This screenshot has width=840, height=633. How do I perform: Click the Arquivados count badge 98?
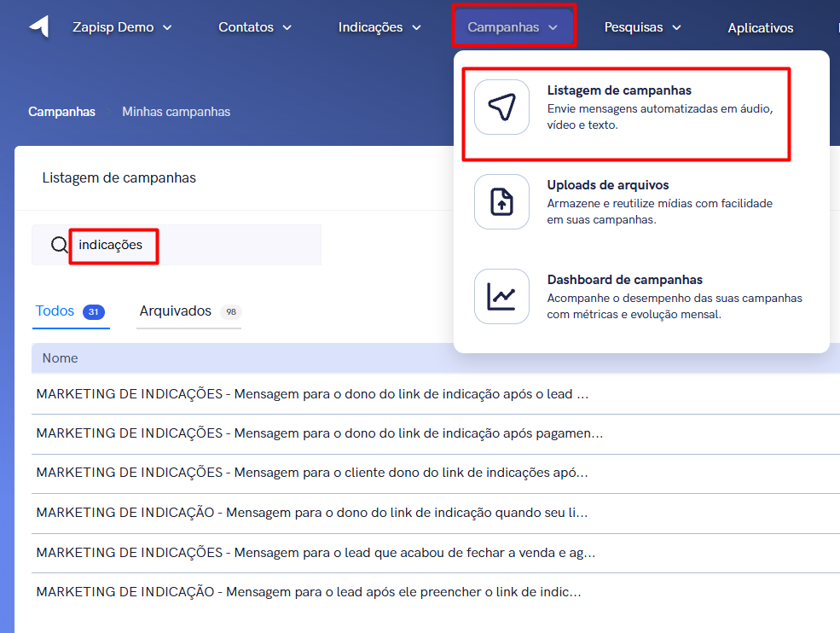pyautogui.click(x=231, y=312)
